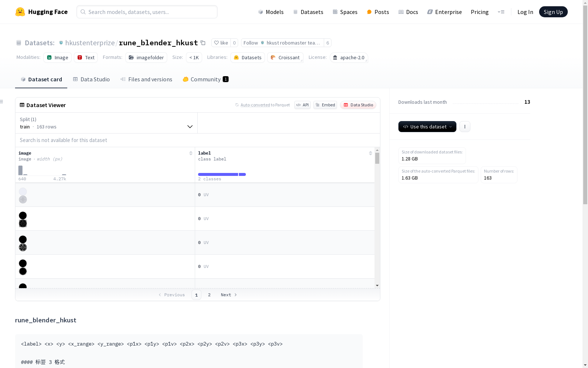Screen dimensions: 588x368
Task: Open Enterprise in the top navigation
Action: [x=444, y=12]
